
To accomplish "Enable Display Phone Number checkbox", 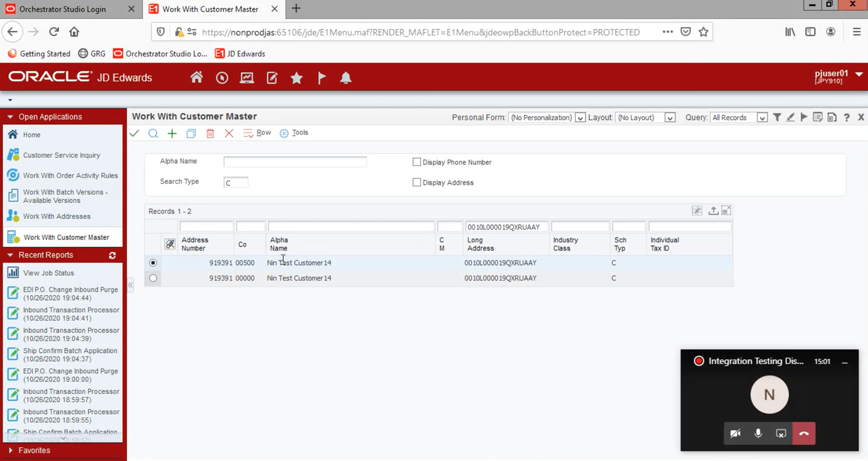I will [416, 162].
